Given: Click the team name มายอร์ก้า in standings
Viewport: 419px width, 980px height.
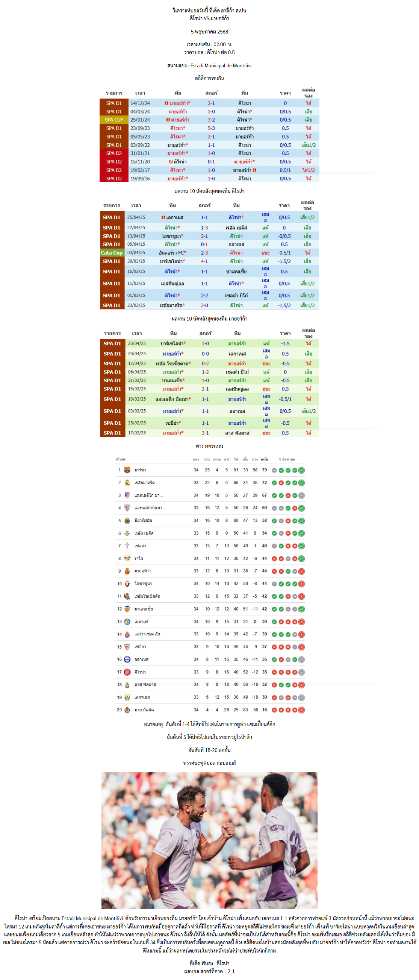Looking at the screenshot, I should tap(142, 571).
